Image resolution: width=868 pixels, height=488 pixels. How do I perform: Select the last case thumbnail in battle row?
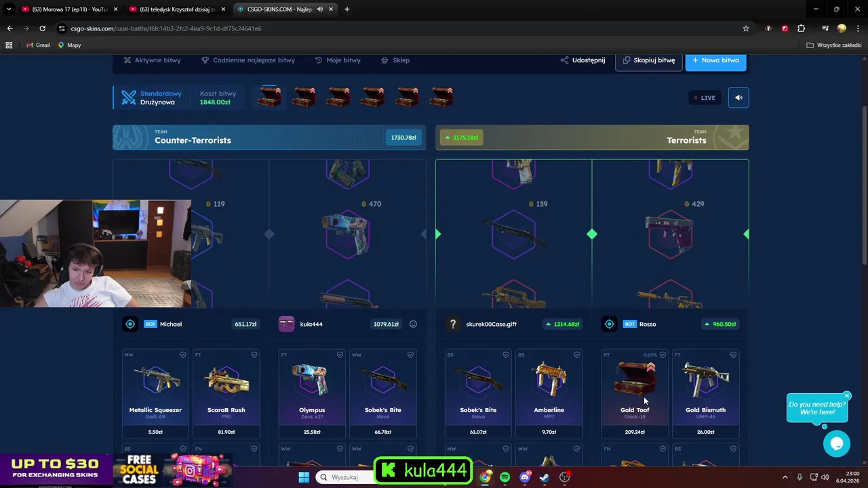point(441,97)
